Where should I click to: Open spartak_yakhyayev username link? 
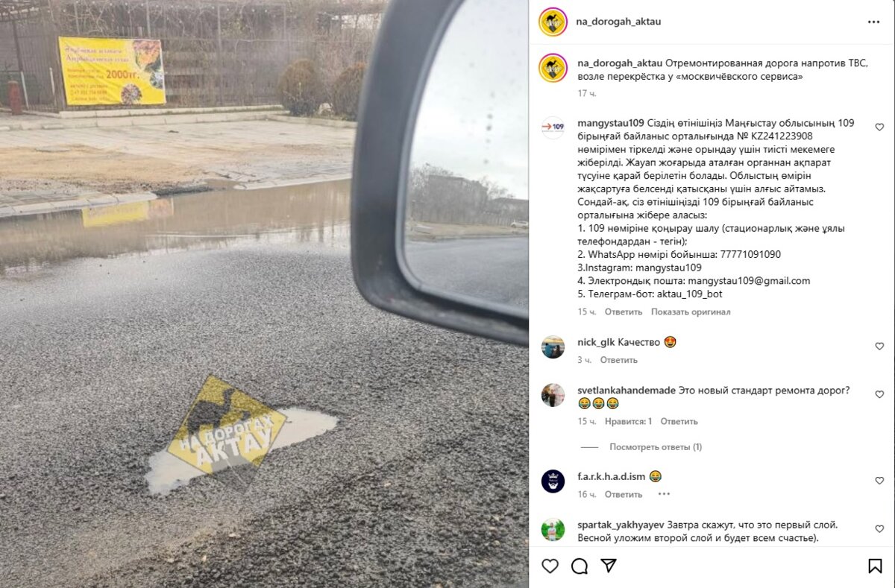(x=621, y=524)
